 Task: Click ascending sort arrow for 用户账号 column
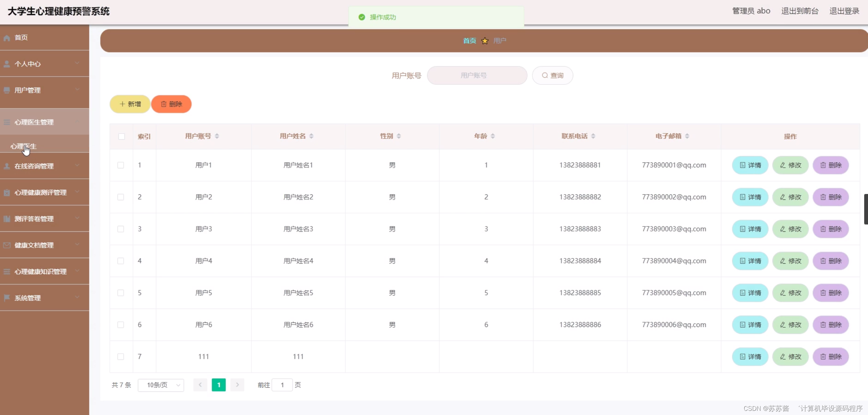217,134
